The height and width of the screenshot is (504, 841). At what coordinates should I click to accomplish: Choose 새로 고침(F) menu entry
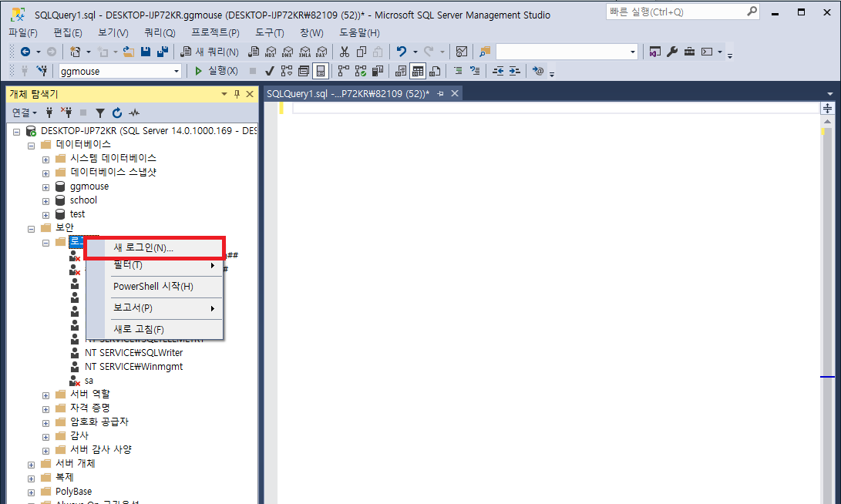pyautogui.click(x=154, y=329)
